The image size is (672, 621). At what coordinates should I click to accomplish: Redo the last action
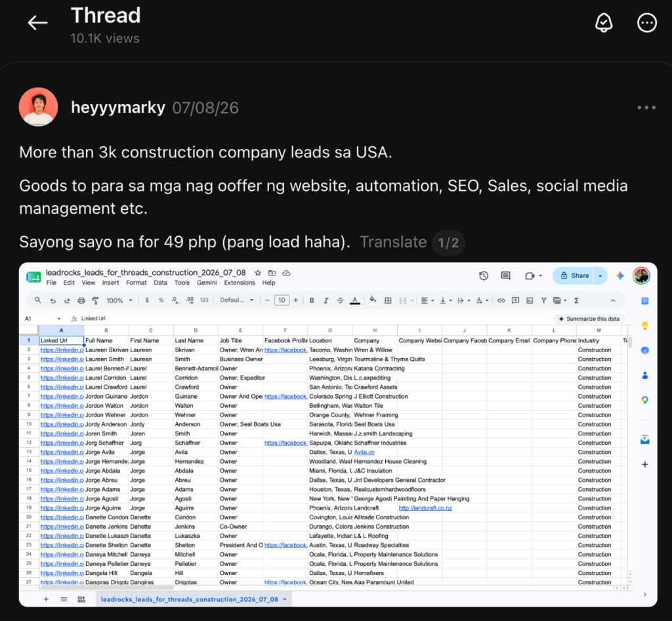[67, 300]
